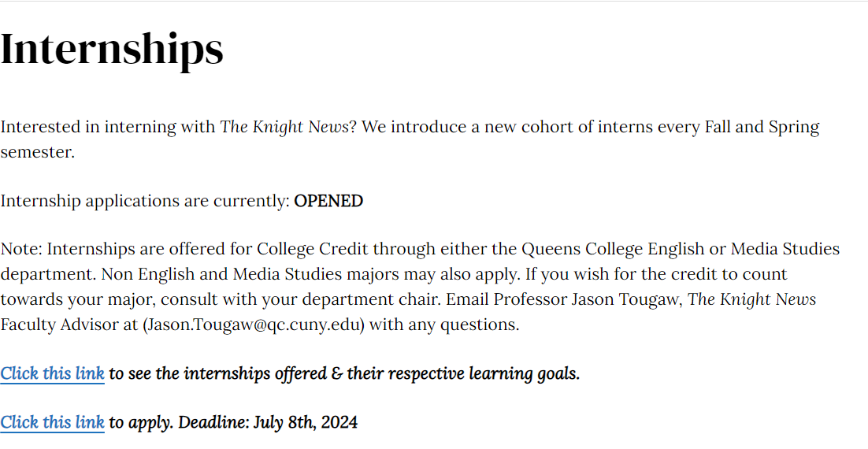Open the link to apply for internship
Screen dimensions: 868x449
52,422
